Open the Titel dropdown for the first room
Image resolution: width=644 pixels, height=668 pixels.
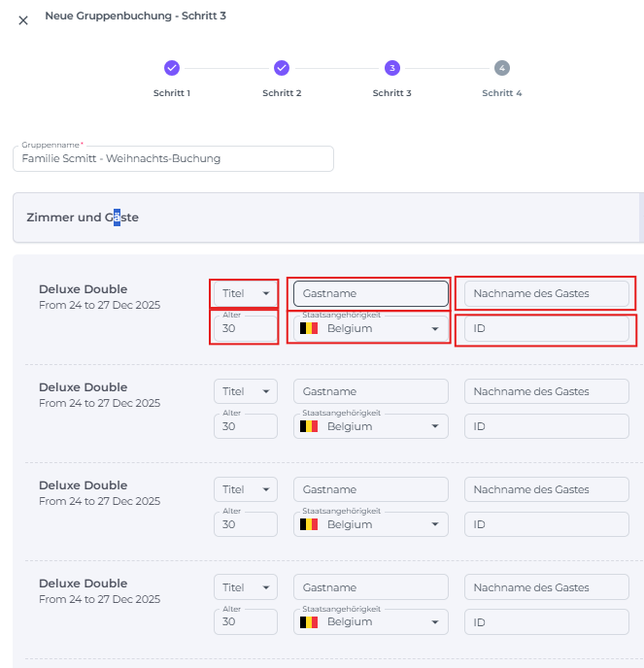[x=245, y=293]
